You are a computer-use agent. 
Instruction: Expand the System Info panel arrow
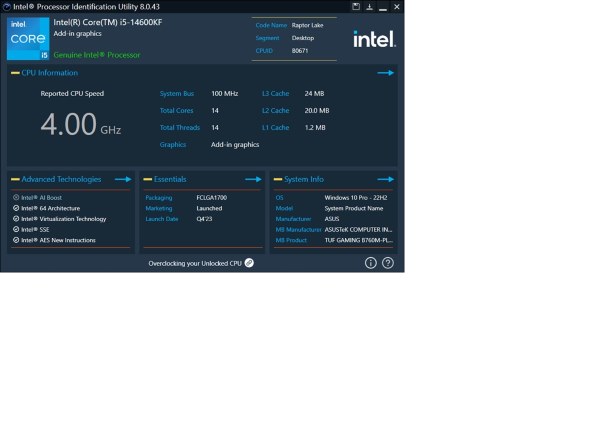[x=385, y=179]
